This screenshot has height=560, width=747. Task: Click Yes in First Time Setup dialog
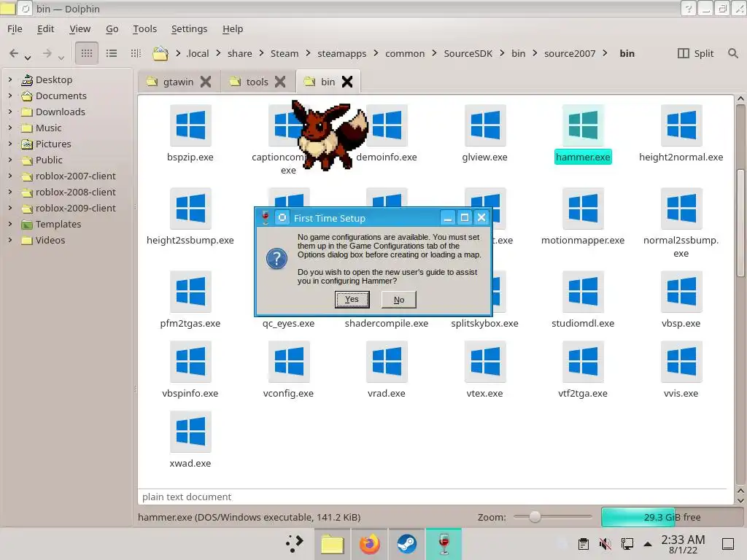[x=352, y=300]
